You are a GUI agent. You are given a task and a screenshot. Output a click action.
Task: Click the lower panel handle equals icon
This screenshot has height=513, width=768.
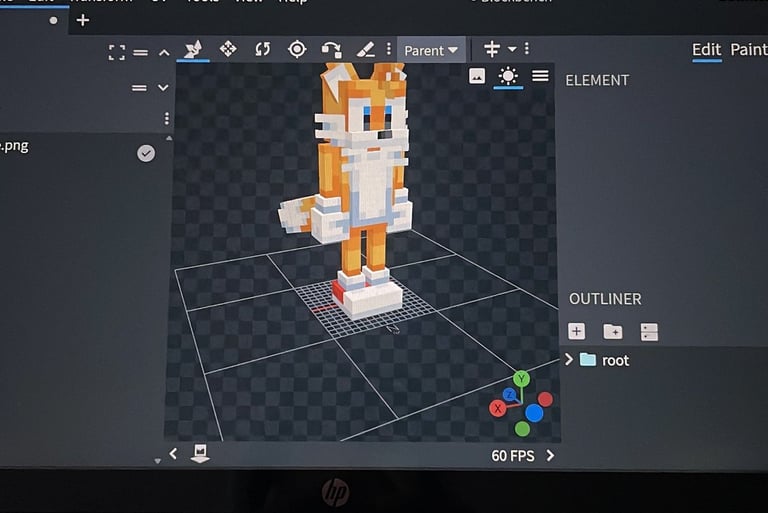click(139, 88)
